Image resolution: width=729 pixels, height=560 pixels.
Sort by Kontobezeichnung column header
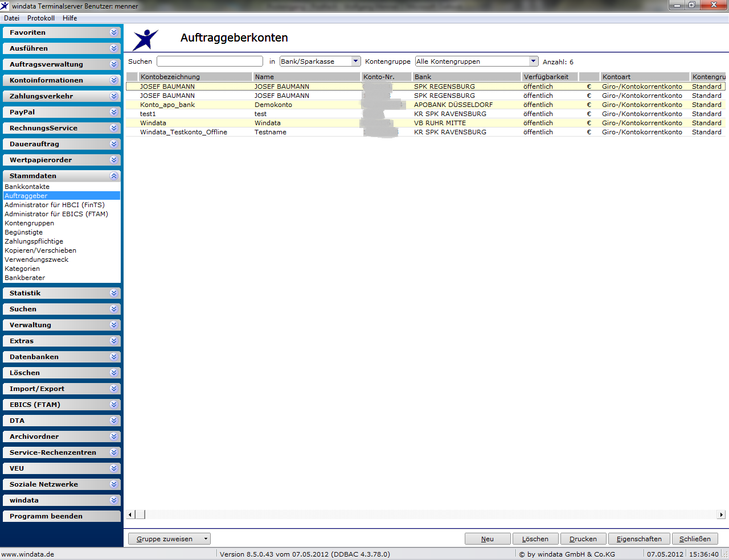(x=195, y=77)
